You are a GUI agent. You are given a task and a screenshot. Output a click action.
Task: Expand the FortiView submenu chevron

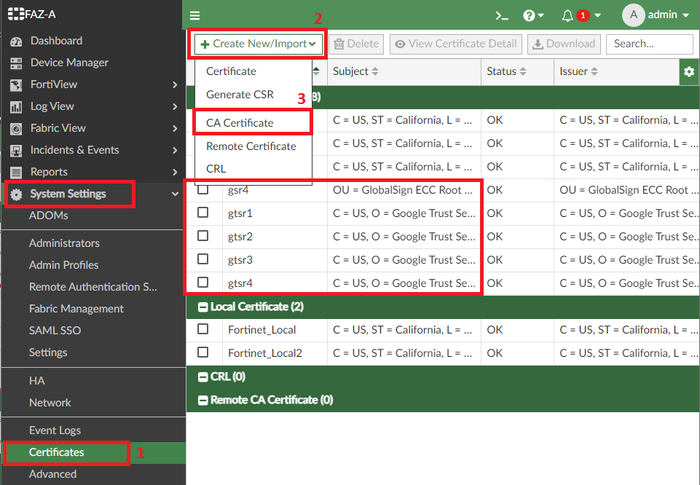click(175, 85)
